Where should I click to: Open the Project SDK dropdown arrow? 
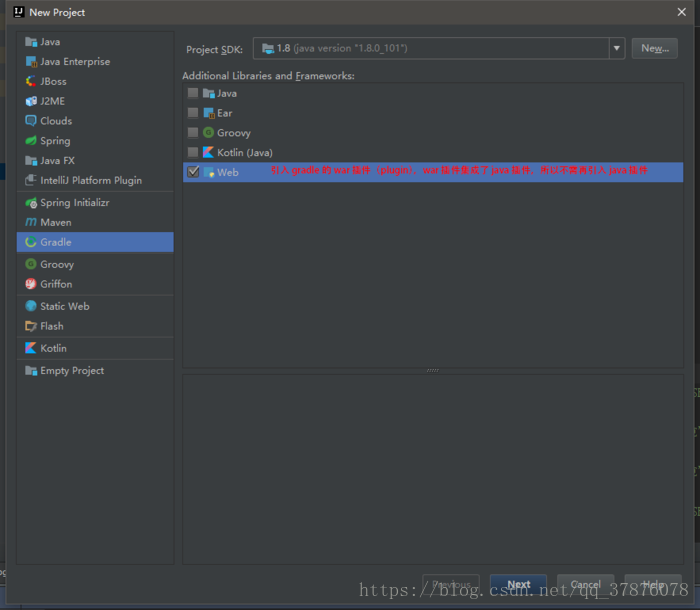[x=617, y=48]
